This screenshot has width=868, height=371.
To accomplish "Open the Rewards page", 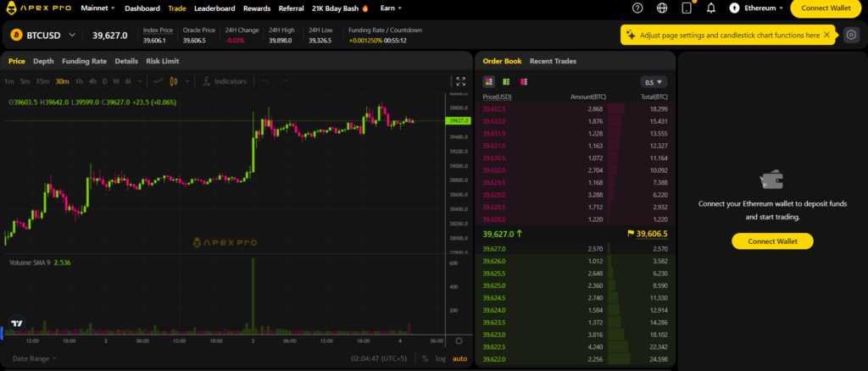I will tap(257, 8).
